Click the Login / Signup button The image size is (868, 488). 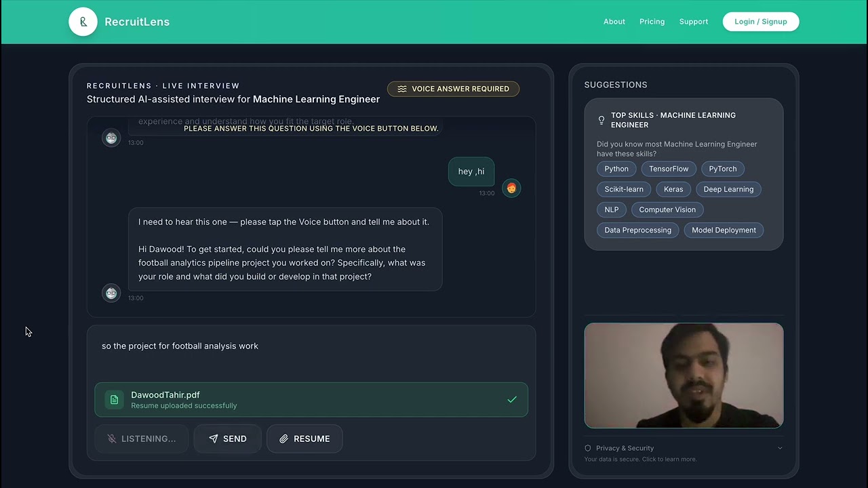761,22
